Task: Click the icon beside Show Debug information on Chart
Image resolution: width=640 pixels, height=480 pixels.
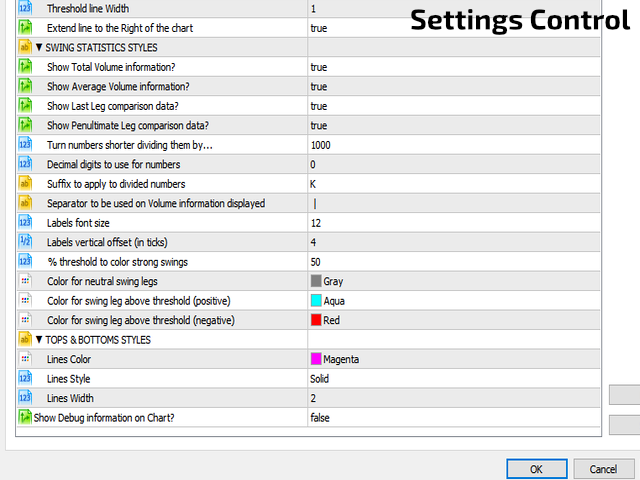Action: pos(25,417)
